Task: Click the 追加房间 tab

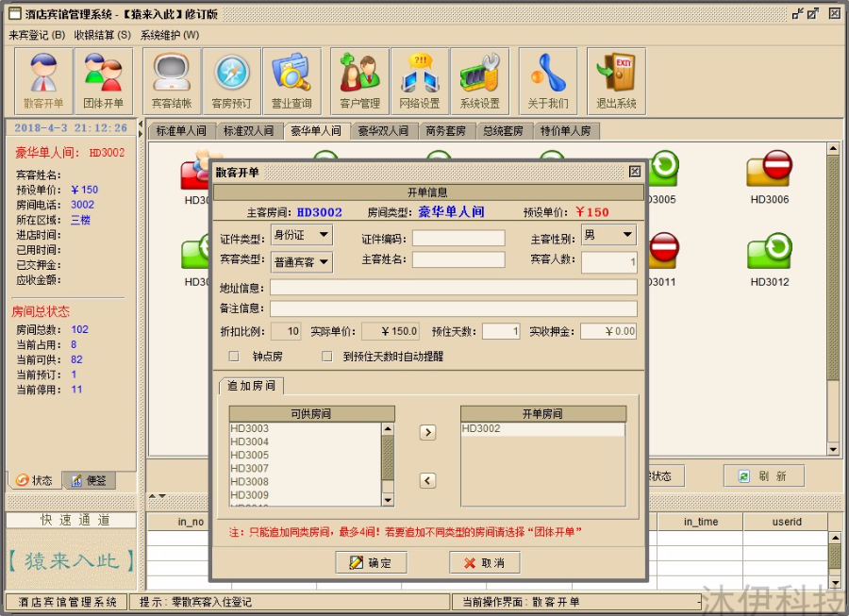Action: (x=251, y=386)
